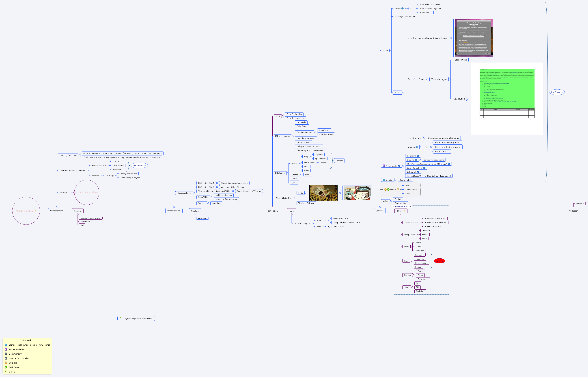The image size is (588, 377).
Task: Click the notes icon on the ANIME & COMM central topic
Action: pyautogui.click(x=35, y=211)
